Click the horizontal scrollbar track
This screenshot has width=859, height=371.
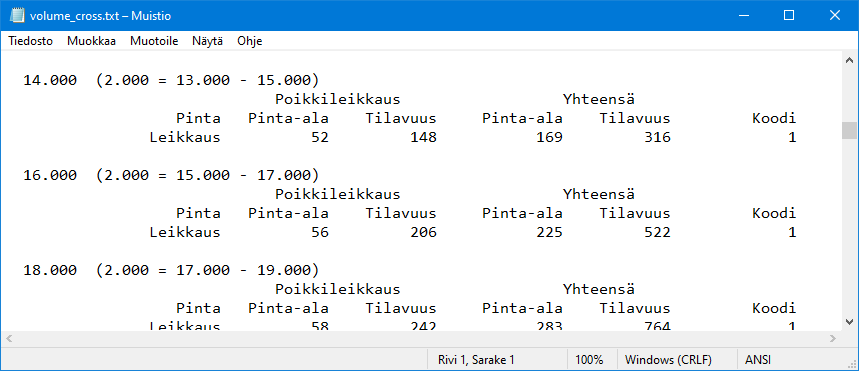[x=420, y=339]
